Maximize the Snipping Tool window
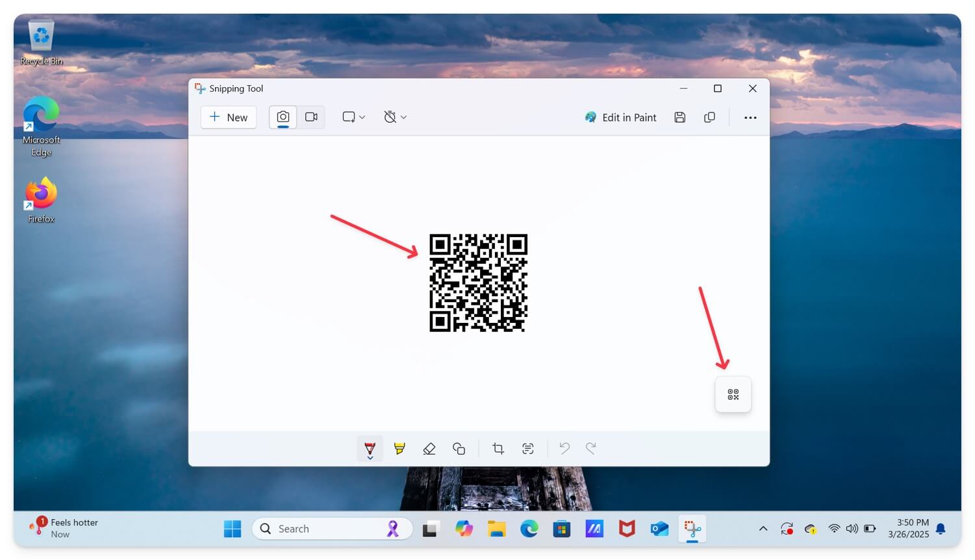Image resolution: width=975 pixels, height=560 pixels. click(x=718, y=88)
